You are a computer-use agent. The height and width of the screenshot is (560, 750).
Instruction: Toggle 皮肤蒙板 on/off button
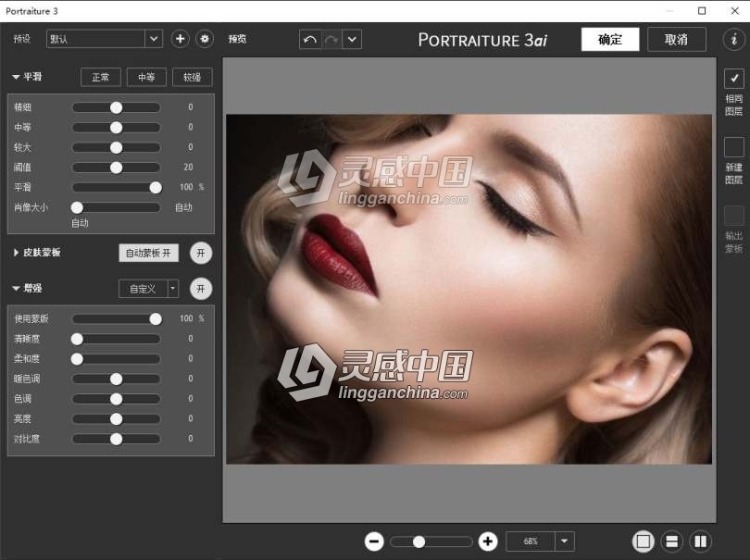[201, 253]
